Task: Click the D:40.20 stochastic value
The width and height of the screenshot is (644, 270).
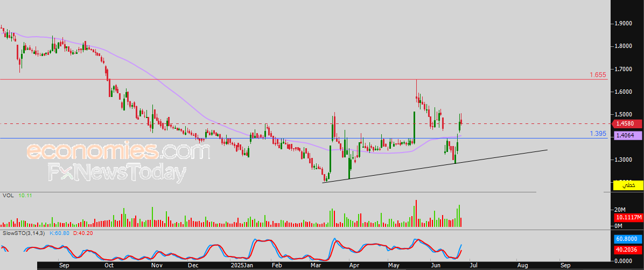Action: [x=83, y=233]
